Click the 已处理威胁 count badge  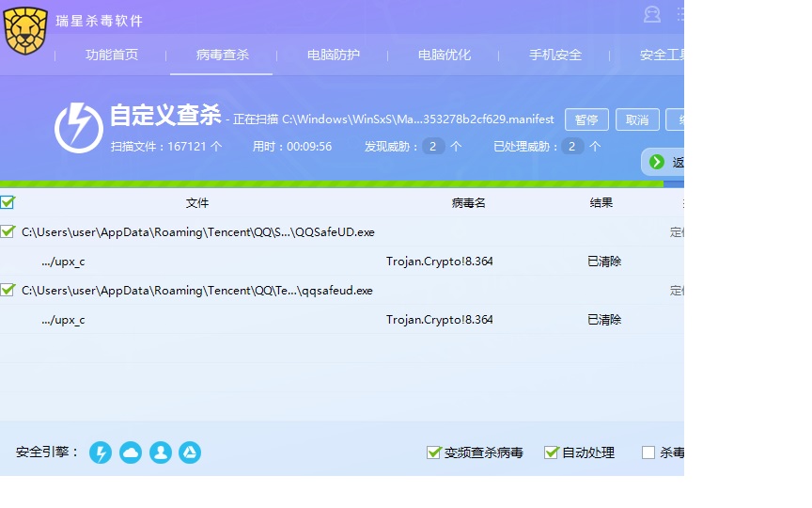click(x=572, y=146)
